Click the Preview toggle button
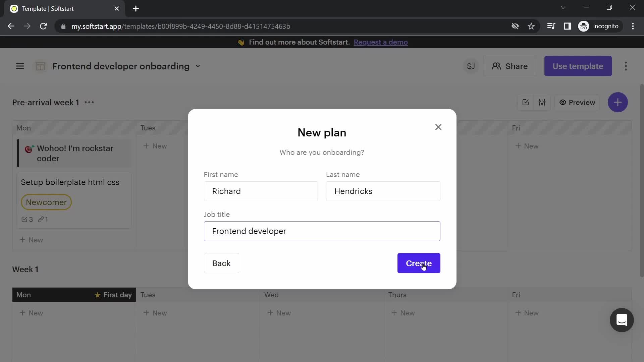 [577, 102]
